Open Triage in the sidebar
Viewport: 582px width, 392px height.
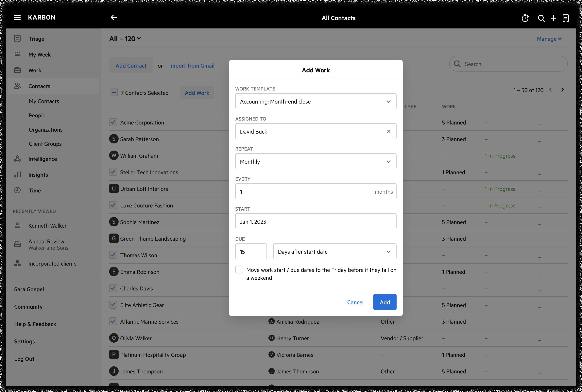[x=36, y=39]
